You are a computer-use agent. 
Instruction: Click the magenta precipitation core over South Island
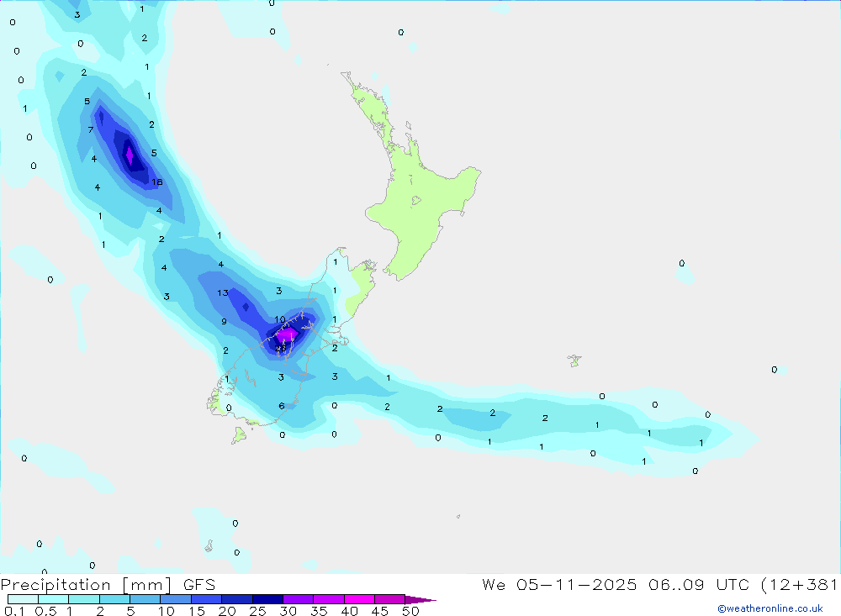287,335
